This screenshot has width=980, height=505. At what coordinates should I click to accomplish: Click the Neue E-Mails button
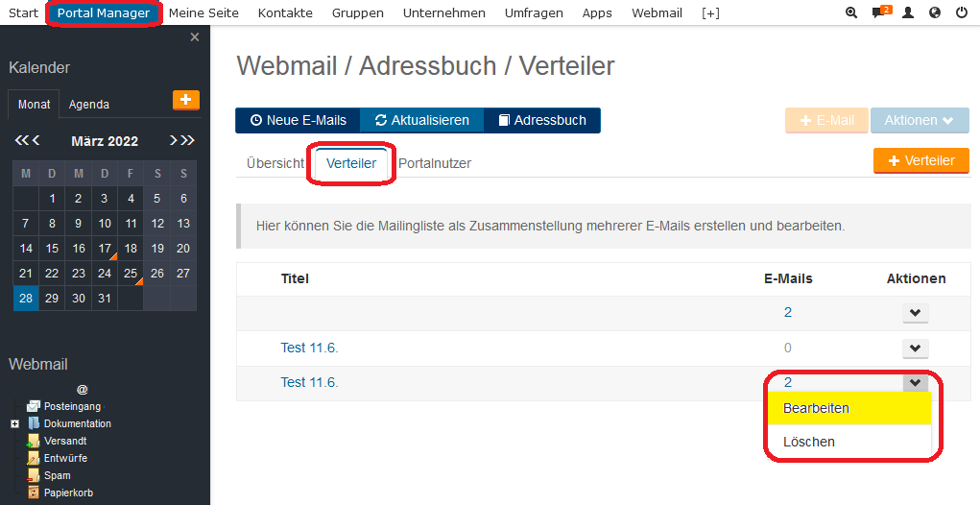click(x=298, y=120)
